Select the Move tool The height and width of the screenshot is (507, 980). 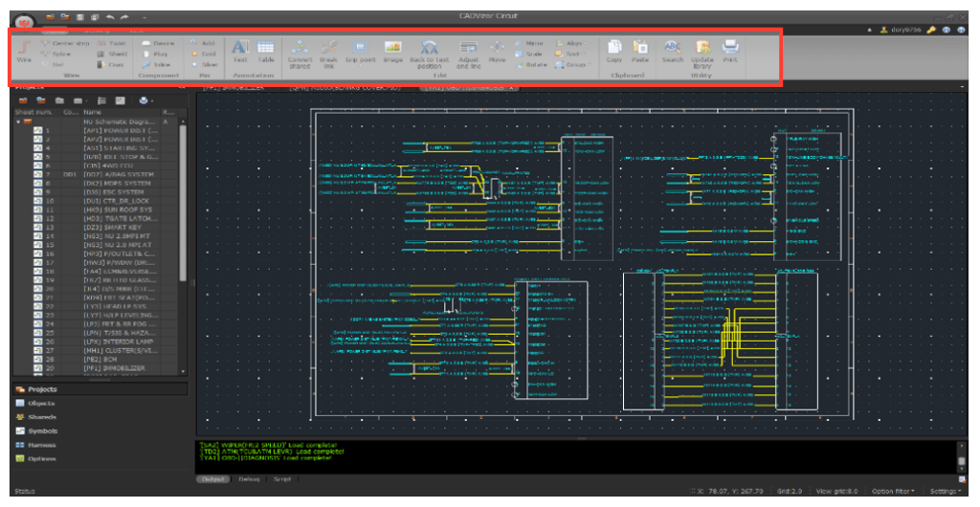coord(497,52)
